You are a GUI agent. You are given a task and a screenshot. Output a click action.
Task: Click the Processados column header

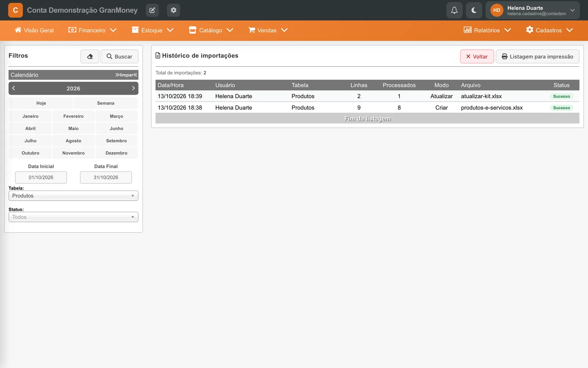(x=399, y=85)
